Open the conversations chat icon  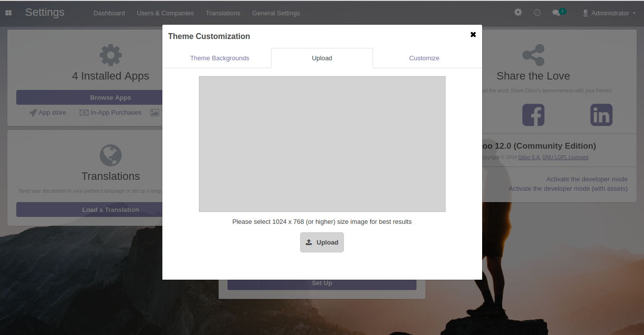point(556,13)
